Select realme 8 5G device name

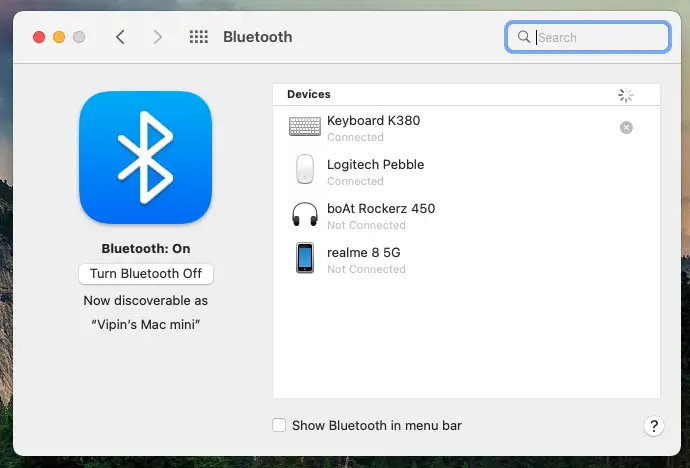click(364, 252)
